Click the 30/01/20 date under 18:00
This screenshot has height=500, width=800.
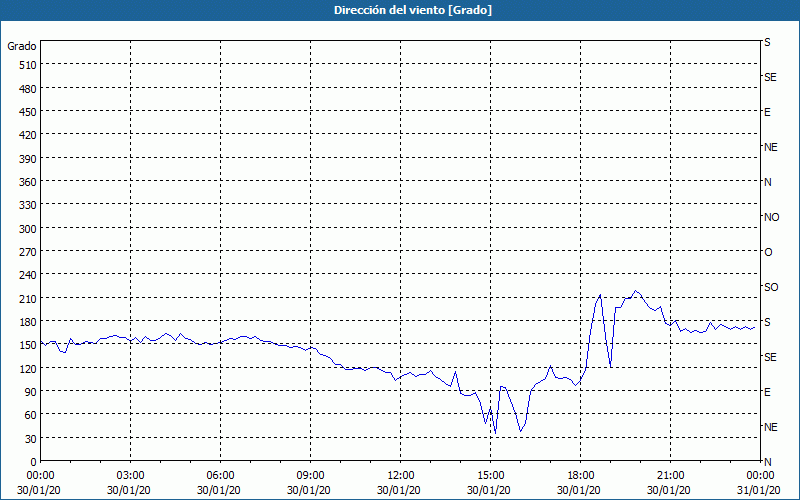click(579, 490)
